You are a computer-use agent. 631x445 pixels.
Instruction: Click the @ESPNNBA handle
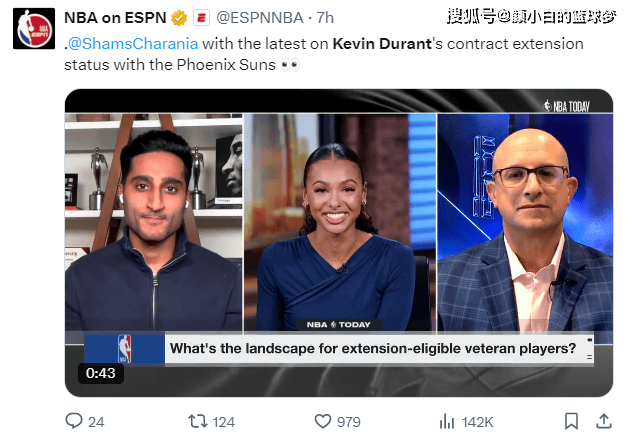[x=260, y=18]
